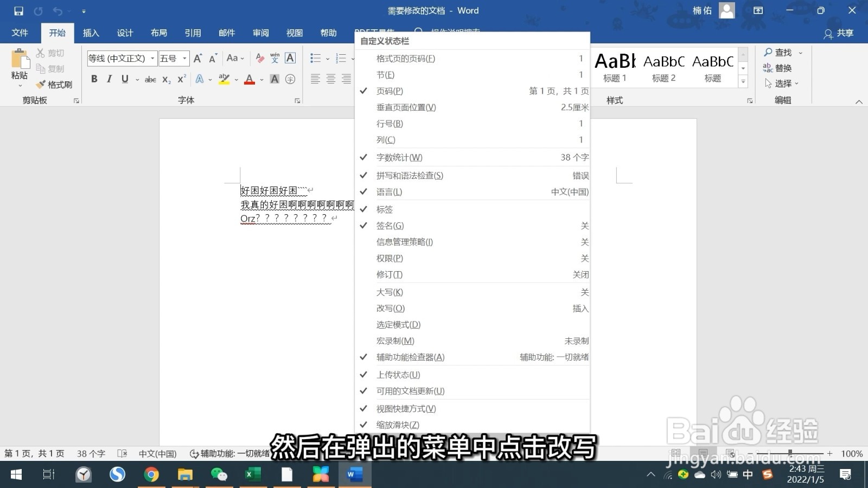Click the Share (共享) button

click(839, 33)
